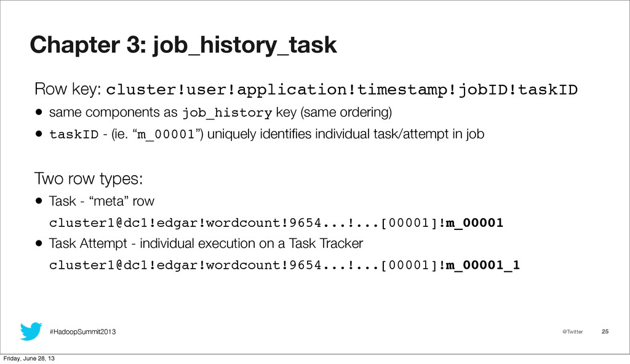
Task: Click bullet beside Task meta row
Action: click(39, 201)
